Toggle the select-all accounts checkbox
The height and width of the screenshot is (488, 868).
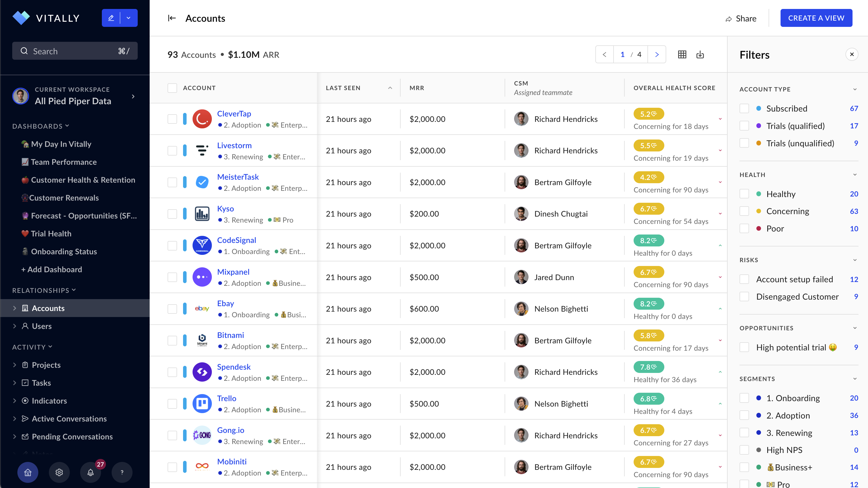(x=172, y=88)
